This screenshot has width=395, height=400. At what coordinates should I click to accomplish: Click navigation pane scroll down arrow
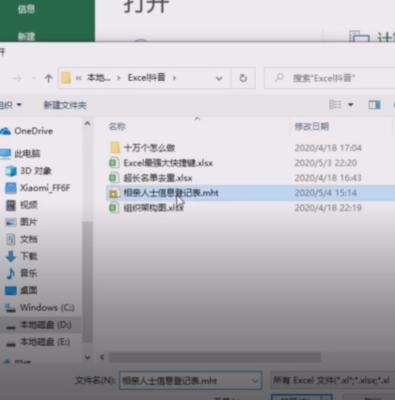(x=87, y=357)
